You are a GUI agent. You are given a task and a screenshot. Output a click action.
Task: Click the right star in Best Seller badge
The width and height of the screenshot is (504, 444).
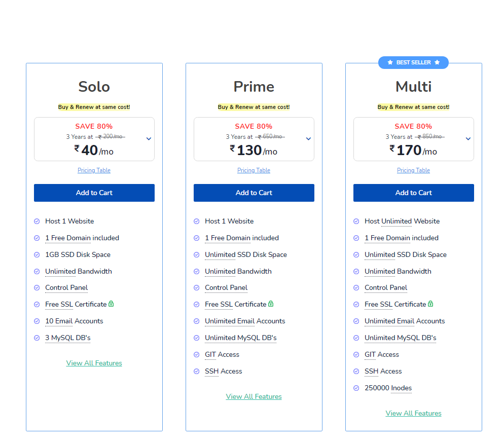point(437,62)
